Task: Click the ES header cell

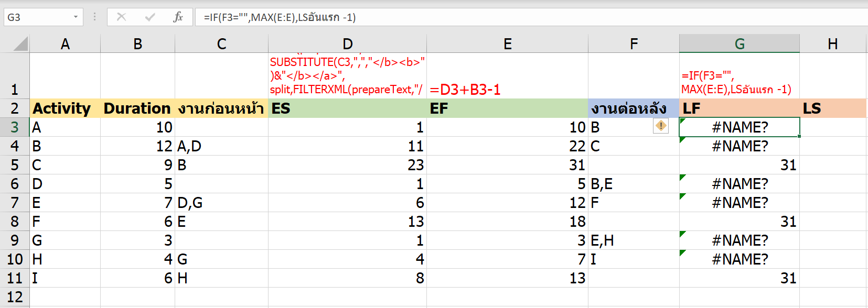Action: (347, 108)
